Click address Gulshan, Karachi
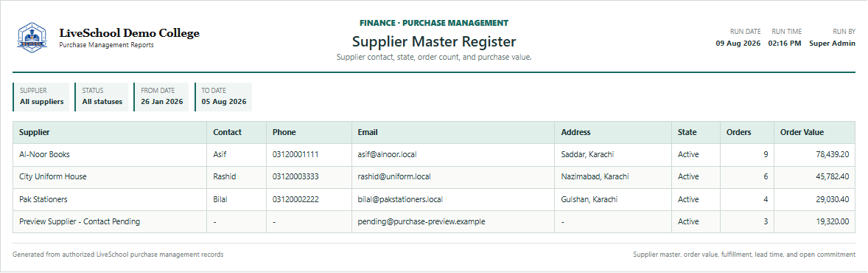Image resolution: width=868 pixels, height=273 pixels. tap(589, 199)
